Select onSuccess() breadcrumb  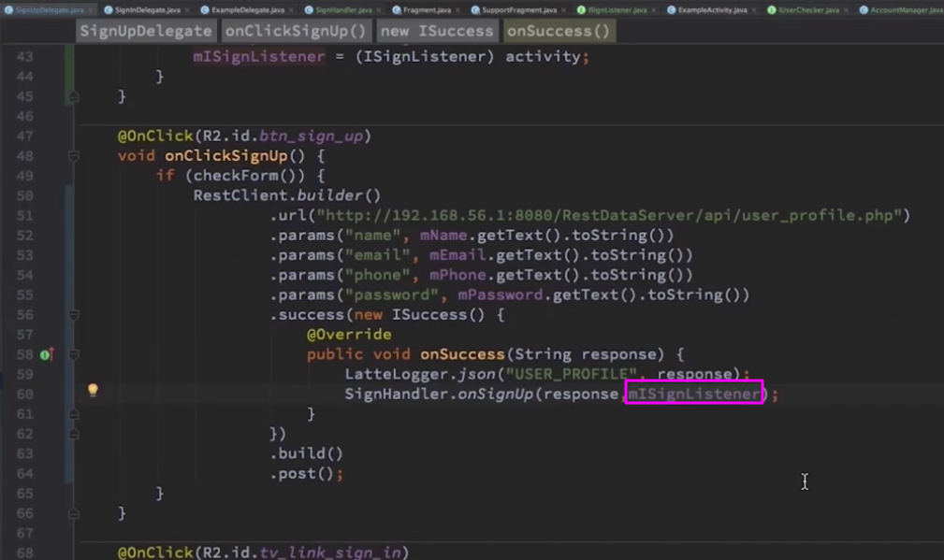559,31
